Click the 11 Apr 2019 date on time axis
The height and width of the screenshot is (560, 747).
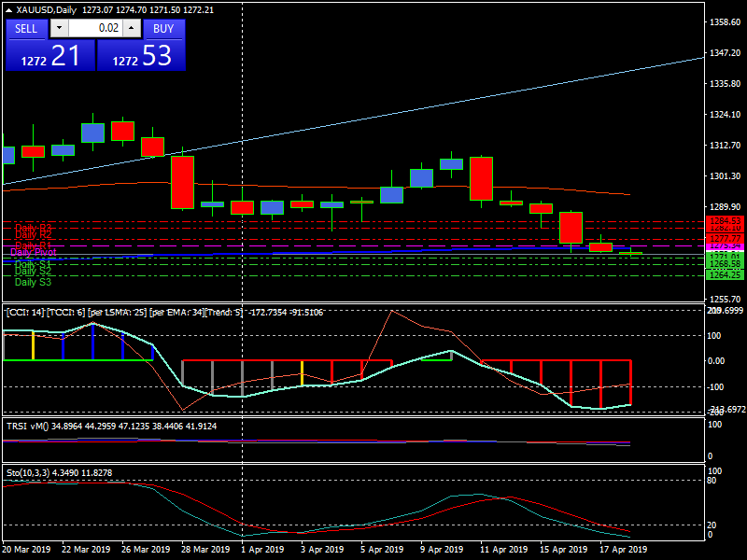[x=502, y=550]
